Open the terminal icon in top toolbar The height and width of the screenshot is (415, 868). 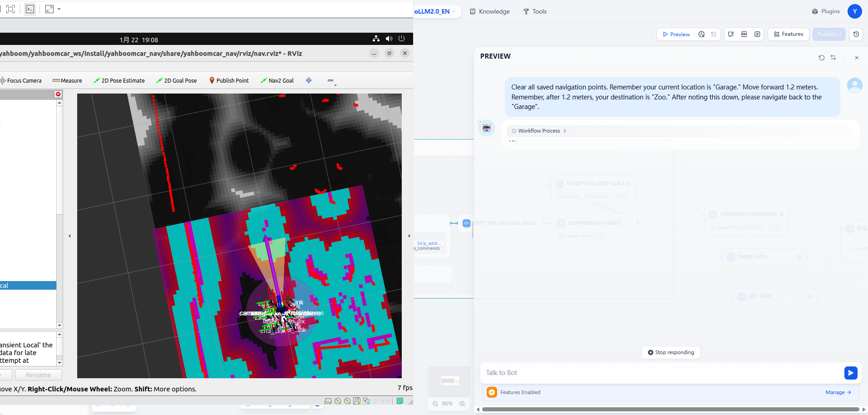[x=30, y=9]
